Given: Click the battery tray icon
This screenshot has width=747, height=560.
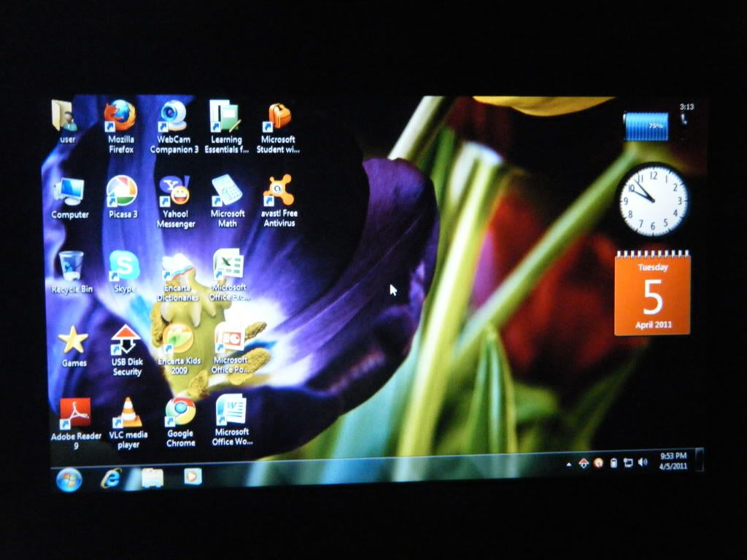Looking at the screenshot, I should click(x=614, y=463).
